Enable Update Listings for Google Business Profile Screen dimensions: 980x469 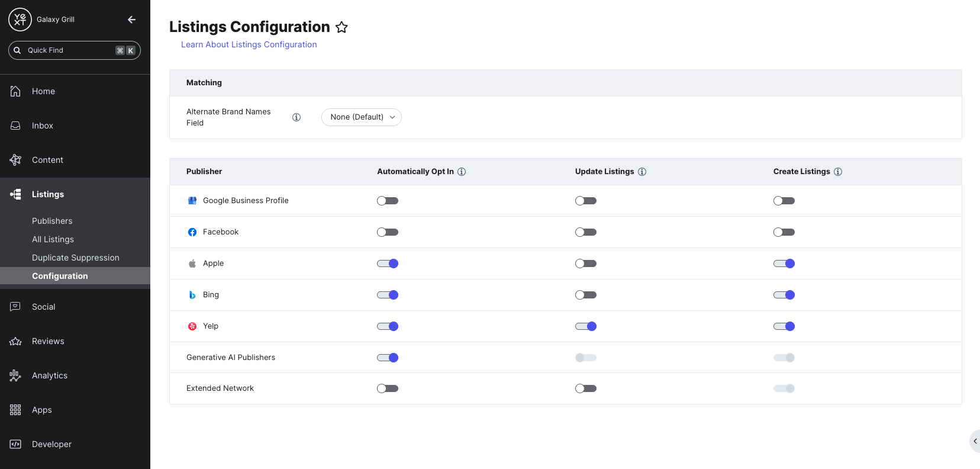pos(586,201)
